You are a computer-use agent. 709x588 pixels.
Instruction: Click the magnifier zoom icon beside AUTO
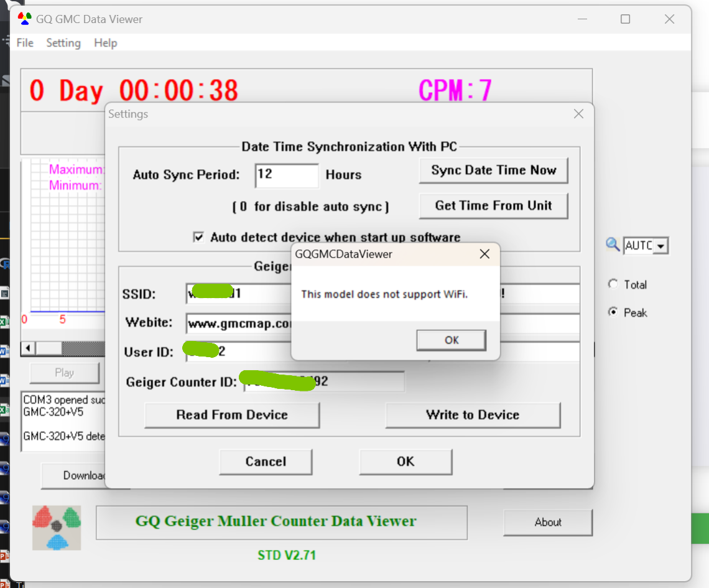(612, 245)
